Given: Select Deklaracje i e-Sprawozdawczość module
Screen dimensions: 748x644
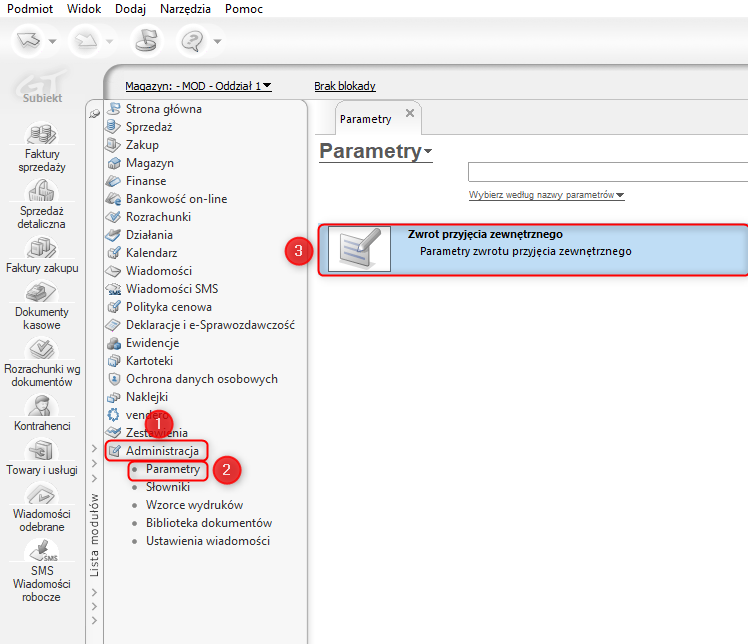Looking at the screenshot, I should coord(210,325).
